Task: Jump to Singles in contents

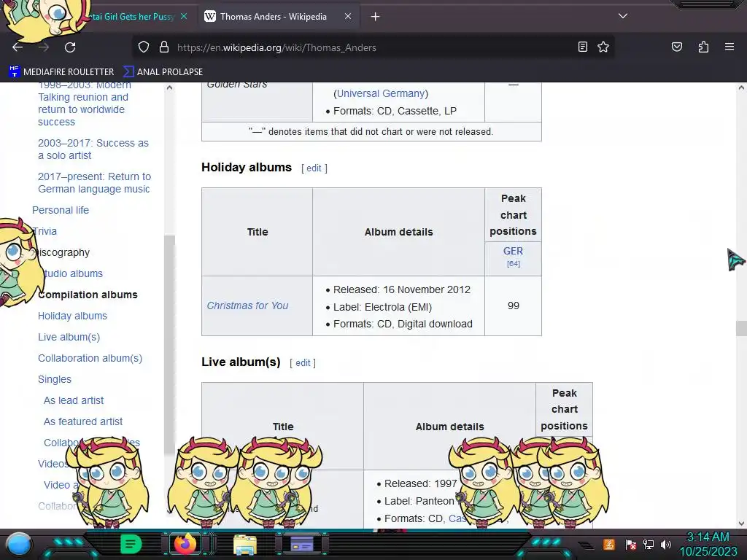Action: point(55,379)
